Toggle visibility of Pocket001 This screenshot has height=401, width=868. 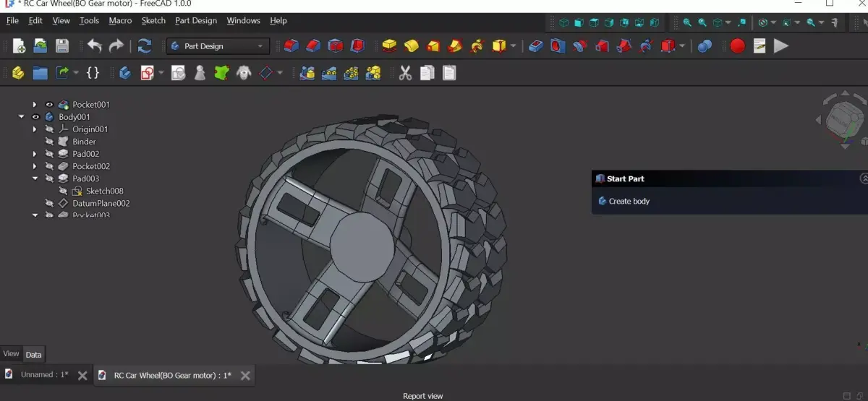[x=49, y=105]
